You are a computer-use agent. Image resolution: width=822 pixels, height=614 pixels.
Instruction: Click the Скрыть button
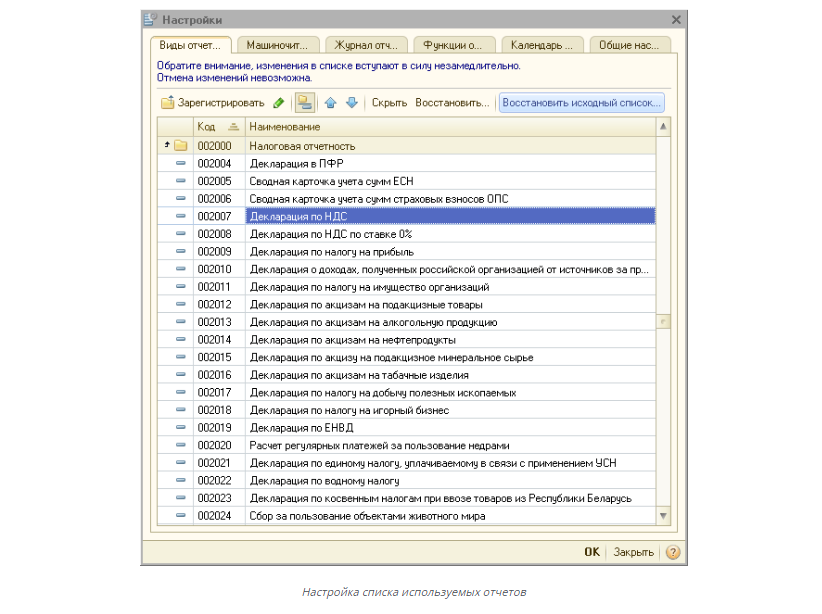pos(389,103)
